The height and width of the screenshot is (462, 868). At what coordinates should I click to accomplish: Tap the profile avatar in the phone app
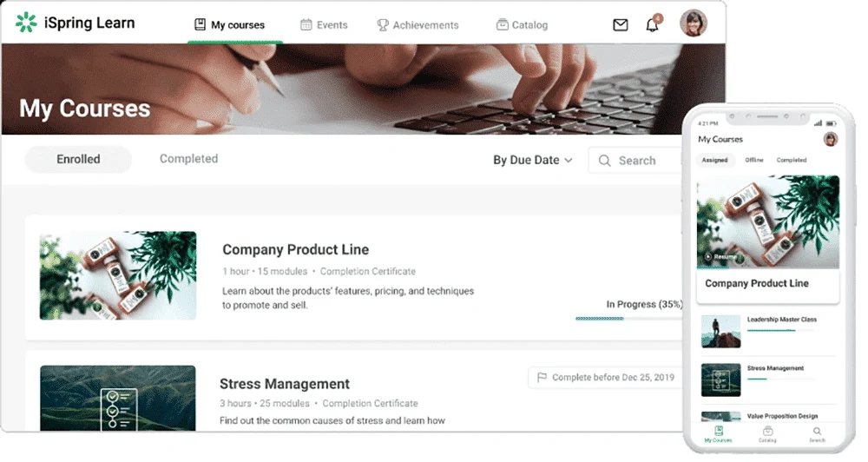coord(831,139)
